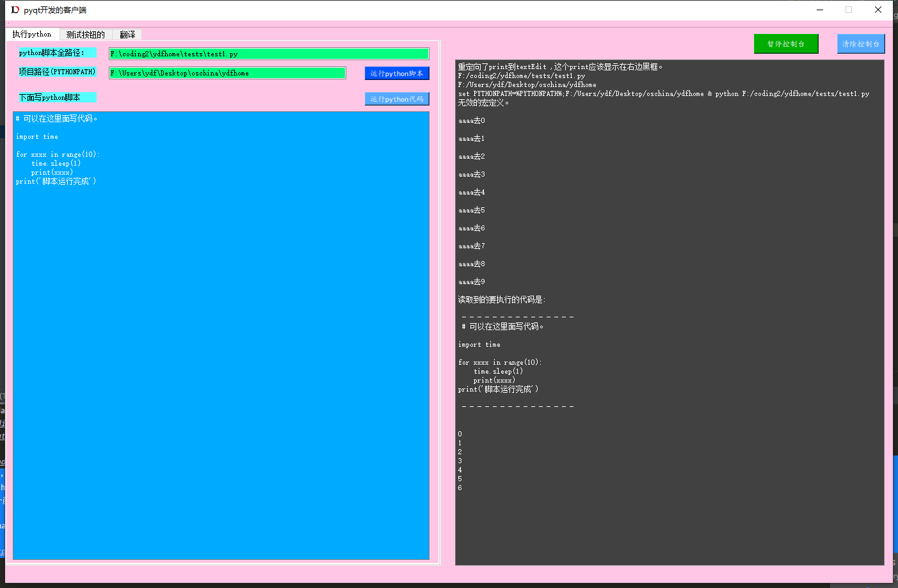Click the dark console output panel
Screen dimensions: 898x588
tap(669, 313)
